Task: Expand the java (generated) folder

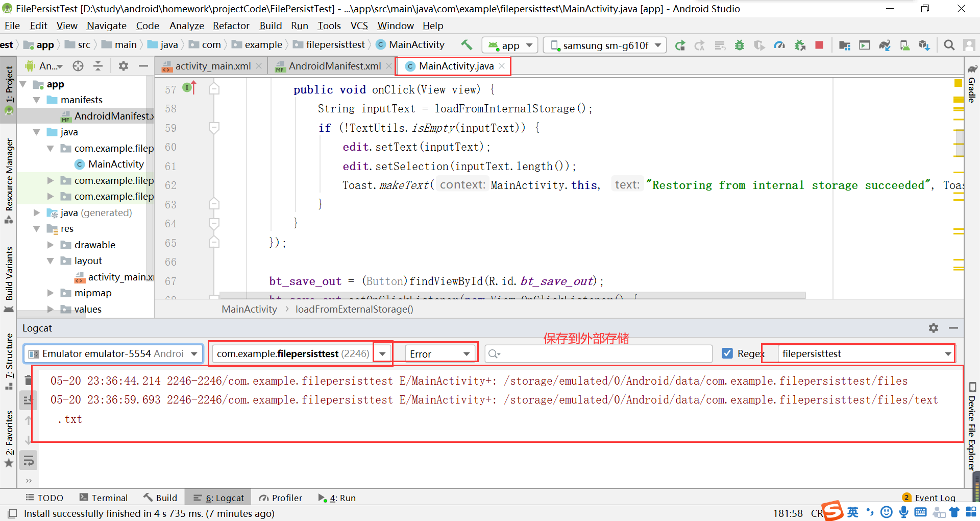Action: [37, 212]
